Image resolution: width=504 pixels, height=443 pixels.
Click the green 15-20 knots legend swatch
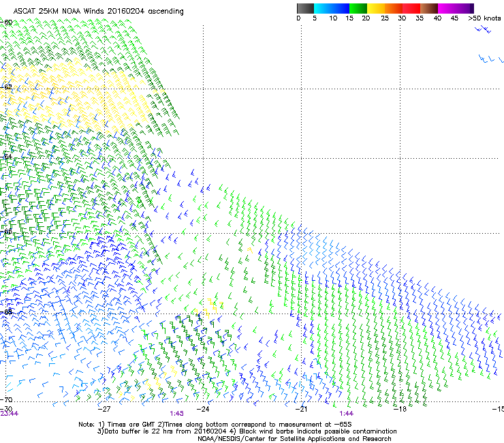pyautogui.click(x=358, y=8)
